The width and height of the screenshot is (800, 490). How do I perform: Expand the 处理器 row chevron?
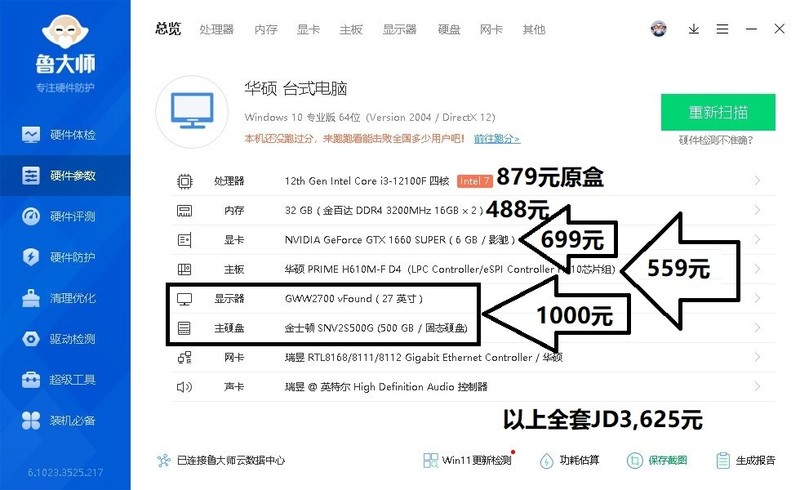click(757, 181)
